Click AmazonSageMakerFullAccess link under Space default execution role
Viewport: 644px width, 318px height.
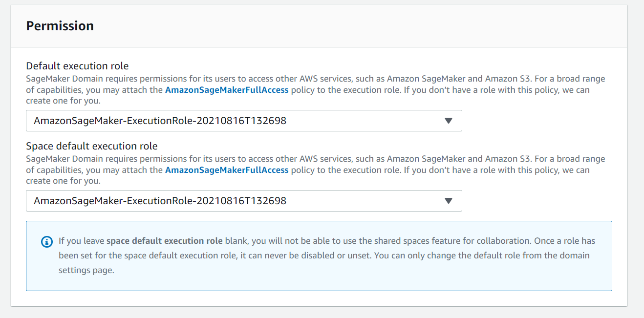tap(227, 170)
